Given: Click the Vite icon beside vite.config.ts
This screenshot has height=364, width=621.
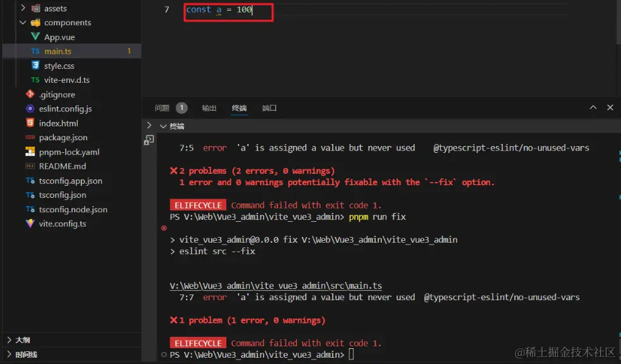Looking at the screenshot, I should [x=30, y=224].
